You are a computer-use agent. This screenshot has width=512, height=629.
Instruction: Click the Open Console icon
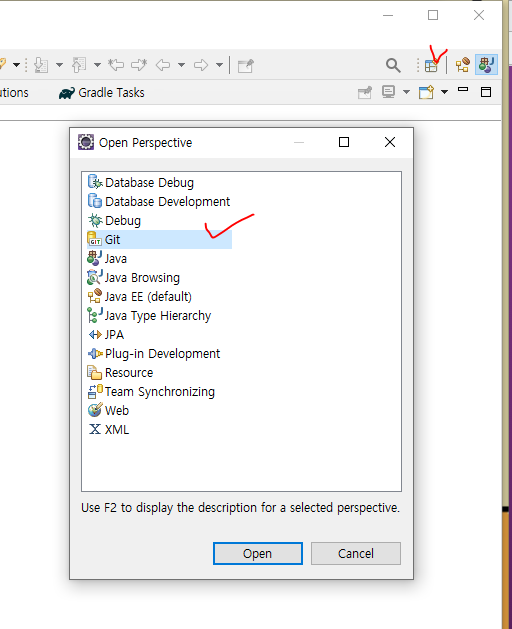point(426,92)
